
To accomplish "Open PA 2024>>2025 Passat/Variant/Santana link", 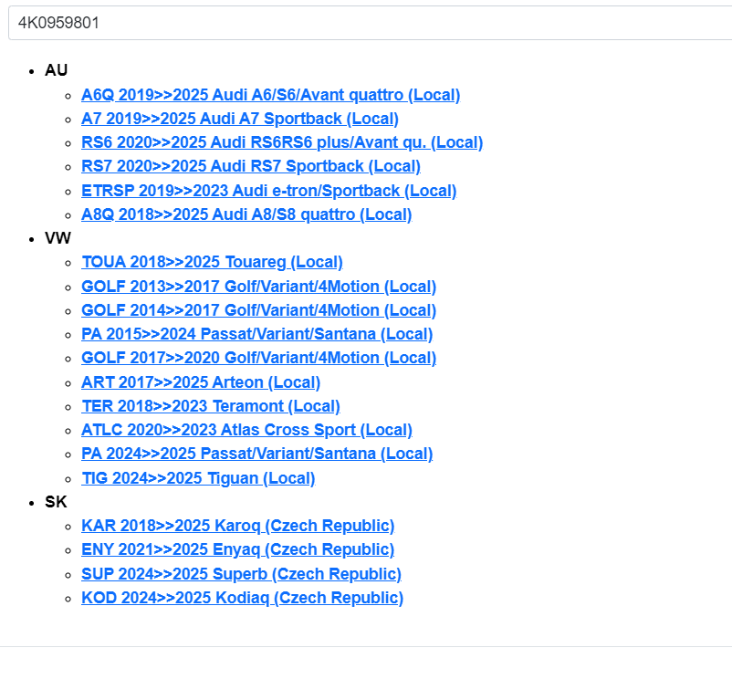I will coord(256,454).
